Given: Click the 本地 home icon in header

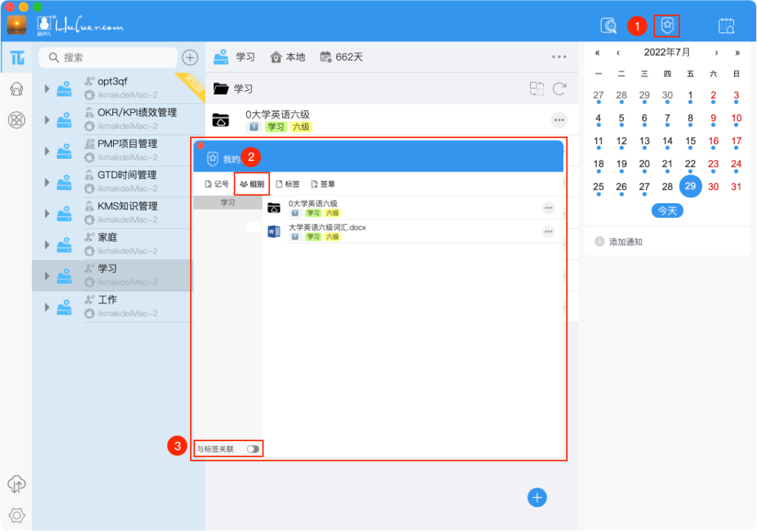Looking at the screenshot, I should pyautogui.click(x=276, y=58).
